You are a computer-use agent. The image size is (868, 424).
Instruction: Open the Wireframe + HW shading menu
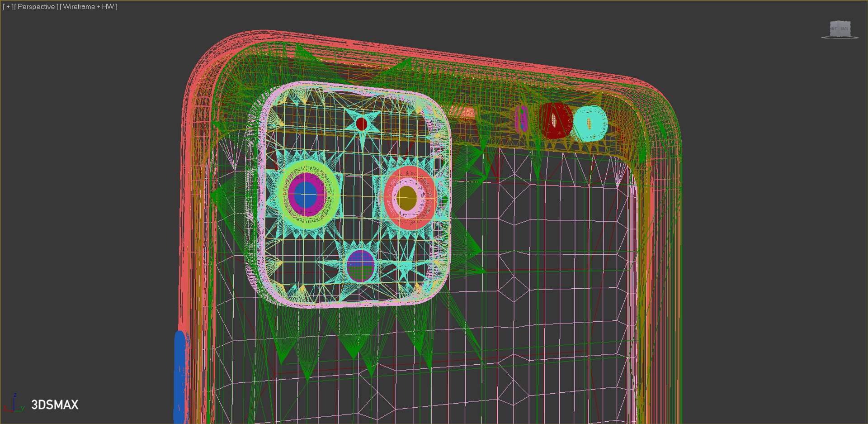(89, 7)
